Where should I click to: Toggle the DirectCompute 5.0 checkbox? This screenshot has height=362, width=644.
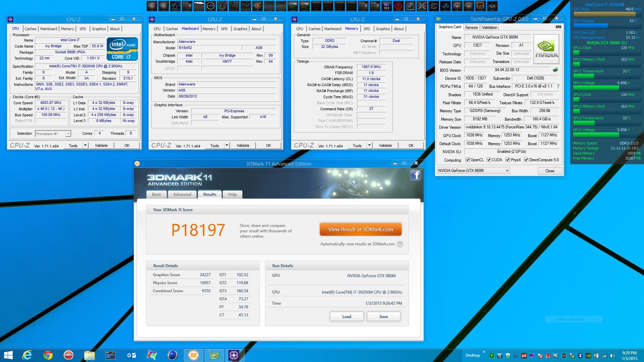[526, 160]
